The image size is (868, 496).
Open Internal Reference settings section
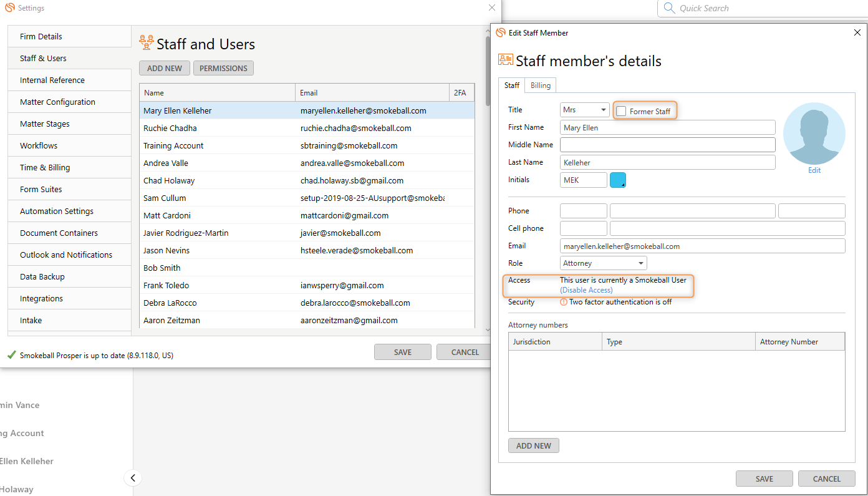pos(69,80)
